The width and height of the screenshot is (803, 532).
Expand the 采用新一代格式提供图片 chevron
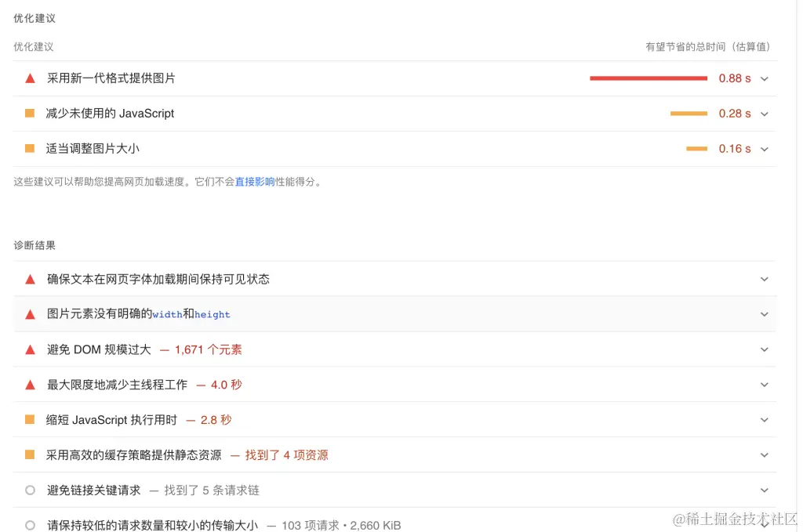click(x=765, y=79)
